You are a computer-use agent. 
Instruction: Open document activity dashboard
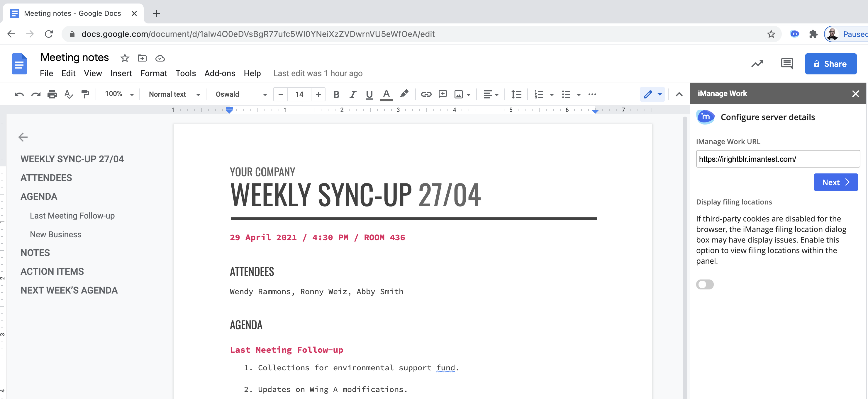(757, 64)
